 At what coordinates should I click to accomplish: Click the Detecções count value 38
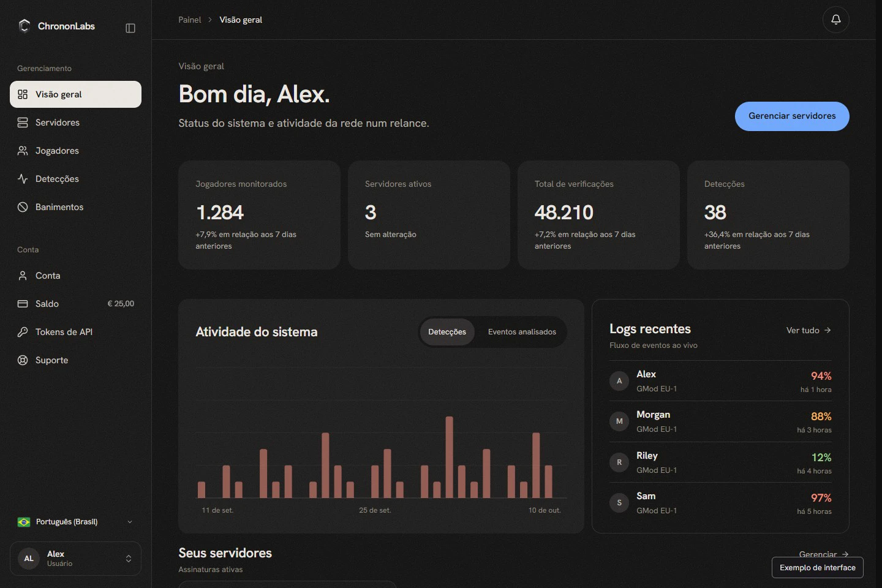coord(715,213)
